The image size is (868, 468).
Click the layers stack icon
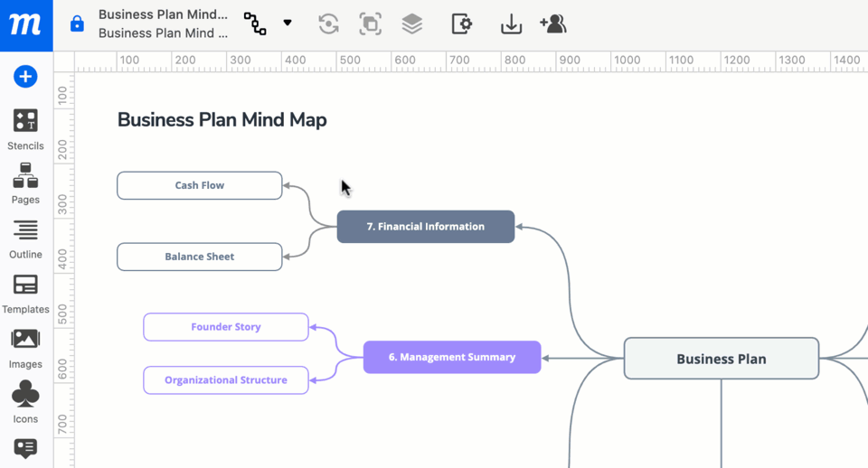[x=412, y=24]
